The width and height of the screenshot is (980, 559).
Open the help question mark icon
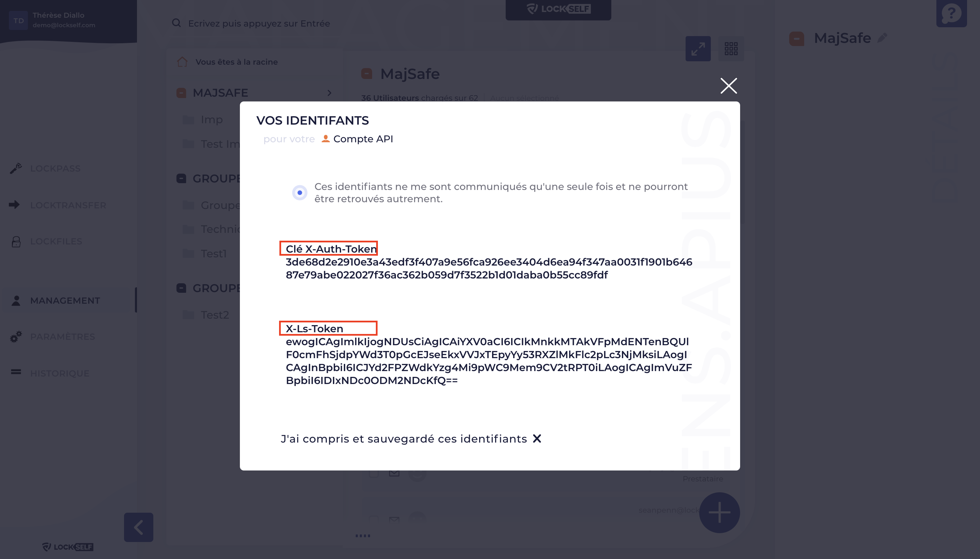click(x=952, y=13)
